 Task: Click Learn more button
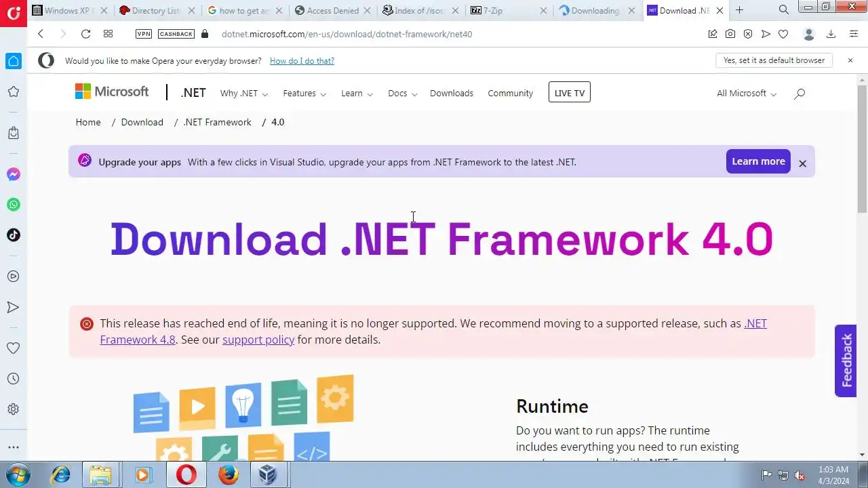click(x=758, y=161)
